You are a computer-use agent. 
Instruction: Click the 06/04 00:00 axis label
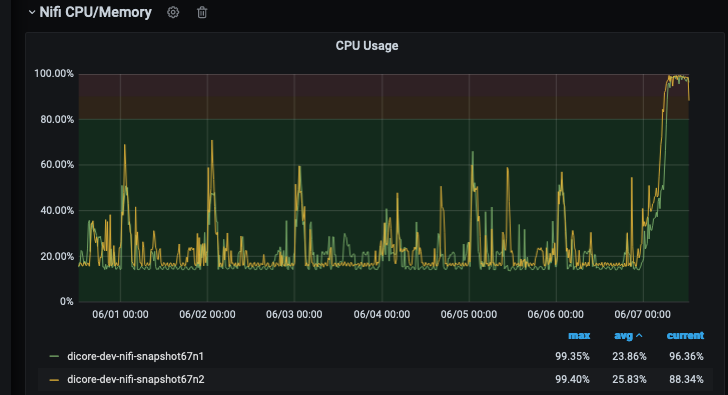[x=382, y=314]
